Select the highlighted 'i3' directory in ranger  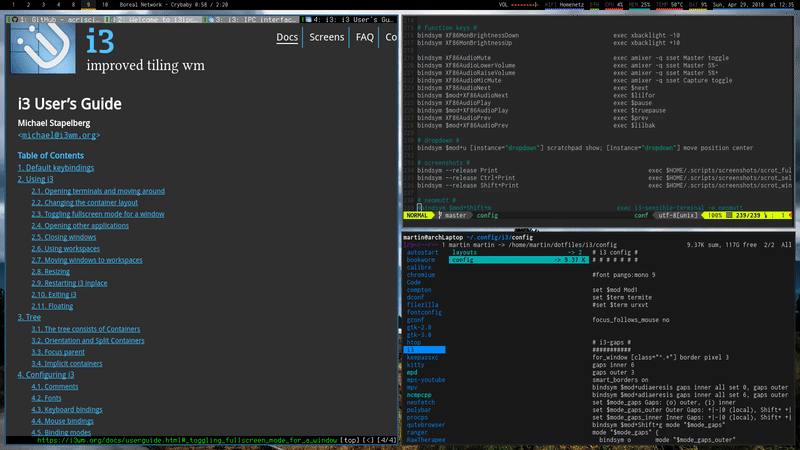[424, 349]
